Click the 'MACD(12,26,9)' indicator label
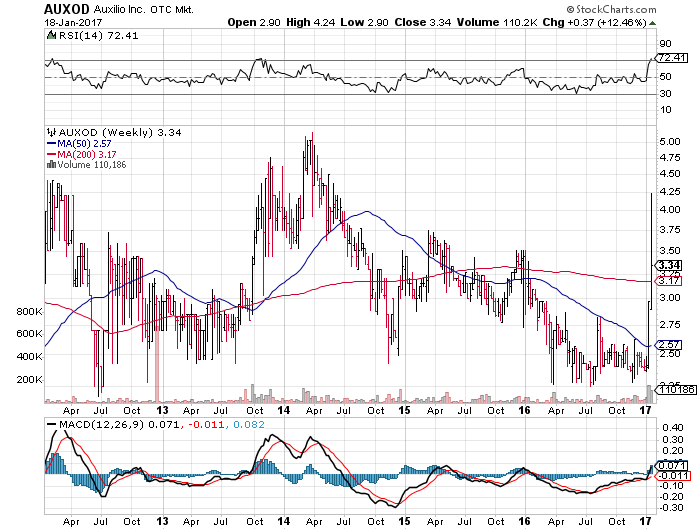 coord(102,424)
